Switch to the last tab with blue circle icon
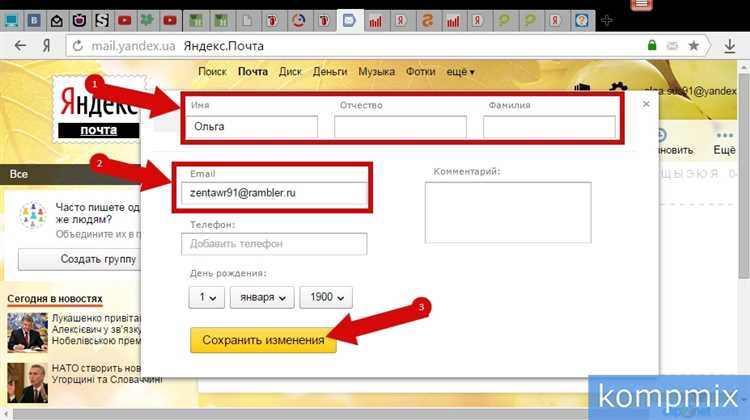The height and width of the screenshot is (420, 750). [582, 21]
